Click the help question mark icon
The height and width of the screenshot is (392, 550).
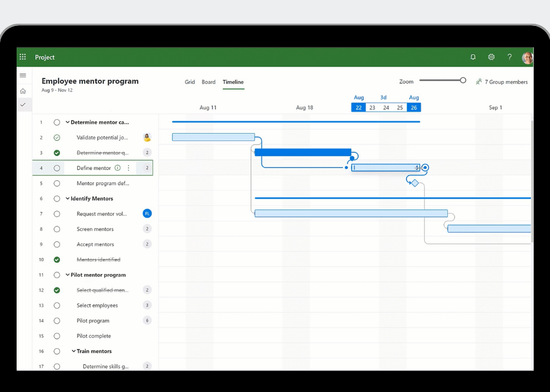510,57
